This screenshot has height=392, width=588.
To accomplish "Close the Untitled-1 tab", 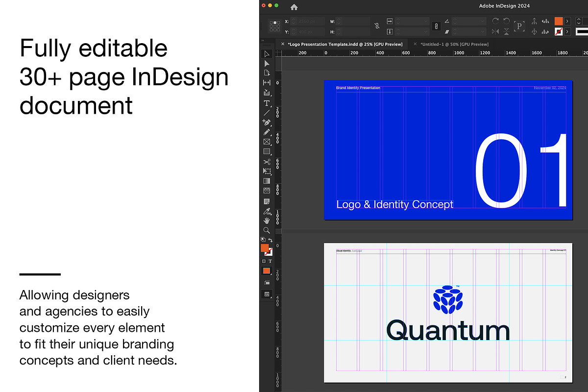I will click(415, 44).
